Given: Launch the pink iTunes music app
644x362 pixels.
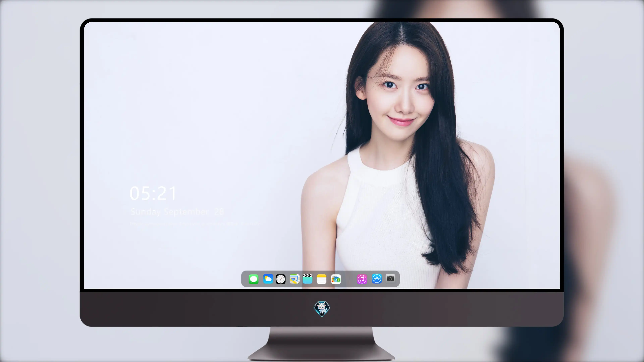Looking at the screenshot, I should coord(362,279).
